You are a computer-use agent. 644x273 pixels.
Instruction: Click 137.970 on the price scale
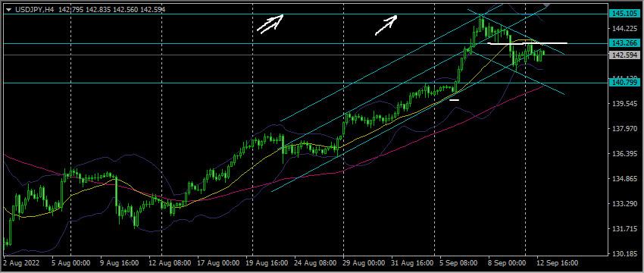623,129
